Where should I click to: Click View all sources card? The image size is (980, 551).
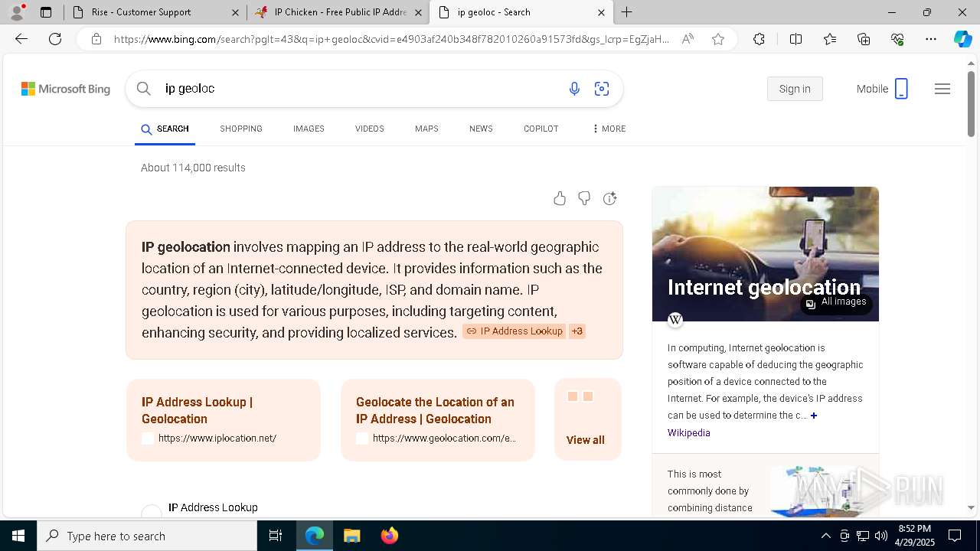588,420
